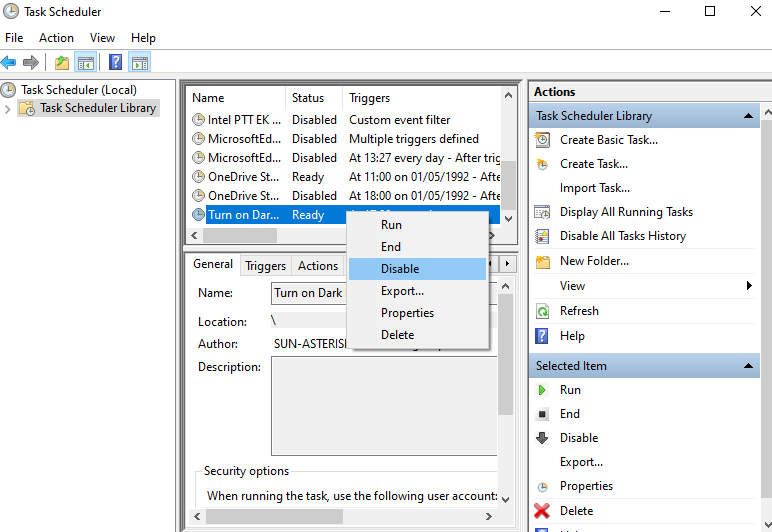
Task: Choose Disable from the context menu
Action: pyautogui.click(x=418, y=269)
